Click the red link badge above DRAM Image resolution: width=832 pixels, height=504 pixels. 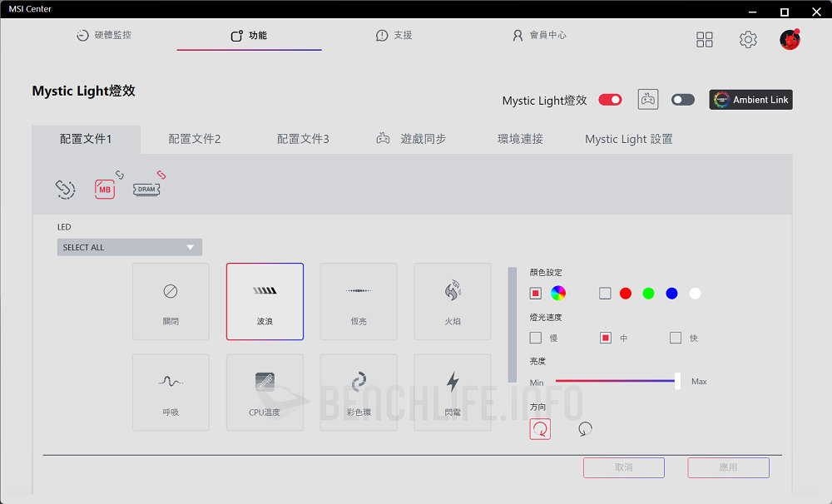tap(161, 175)
